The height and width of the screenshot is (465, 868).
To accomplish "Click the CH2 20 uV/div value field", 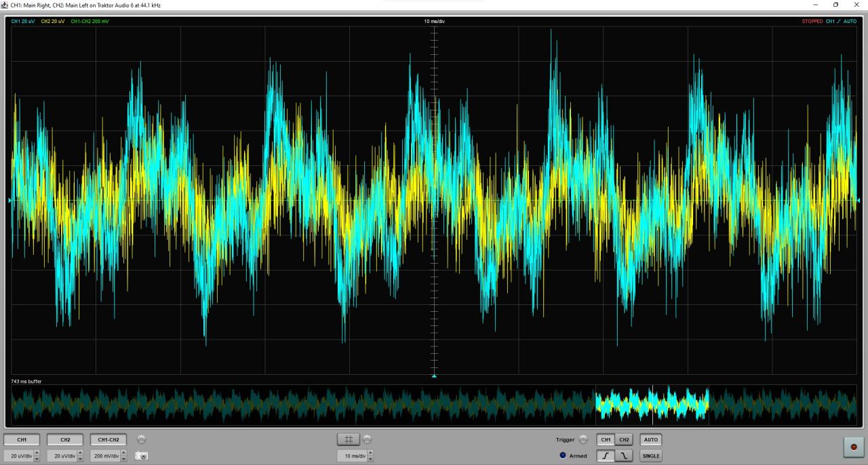I will 62,456.
